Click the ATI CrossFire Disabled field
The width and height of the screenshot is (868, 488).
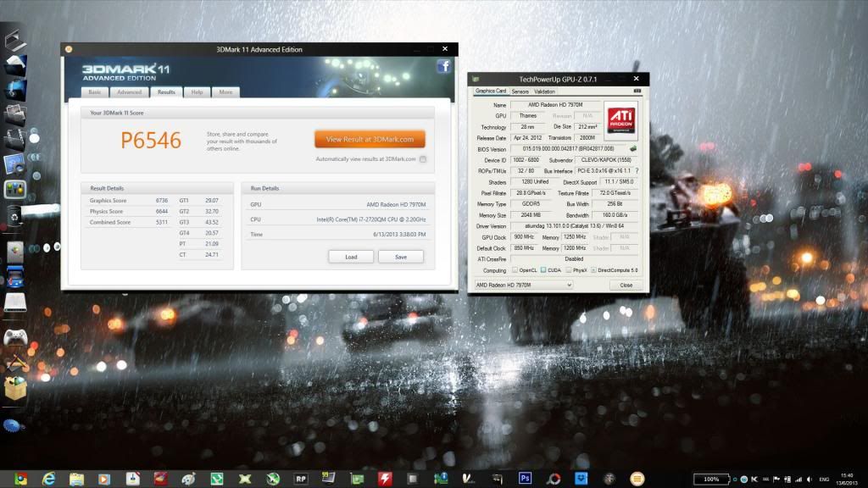click(574, 259)
